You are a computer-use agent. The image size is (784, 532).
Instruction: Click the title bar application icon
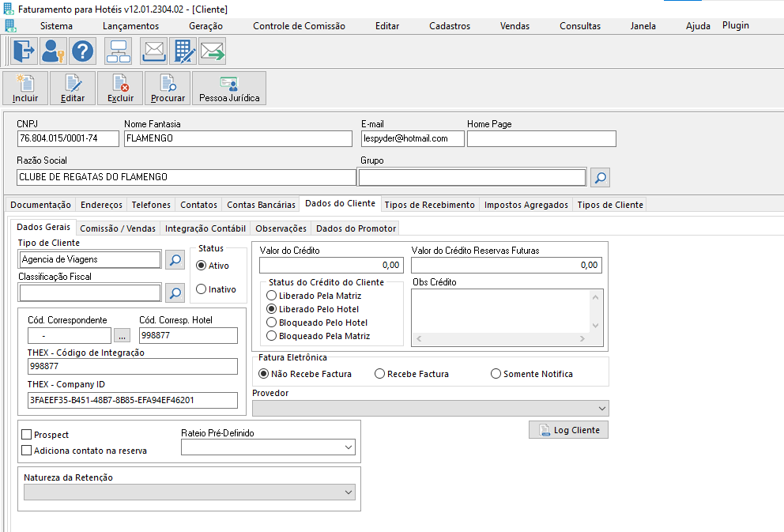(9, 9)
